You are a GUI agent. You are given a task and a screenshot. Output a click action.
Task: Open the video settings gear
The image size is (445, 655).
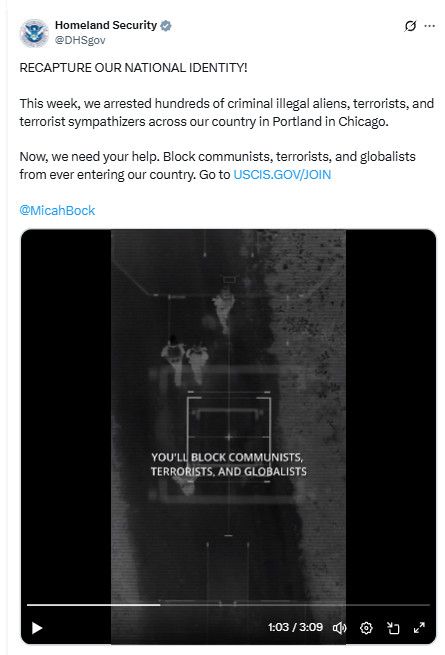(366, 627)
